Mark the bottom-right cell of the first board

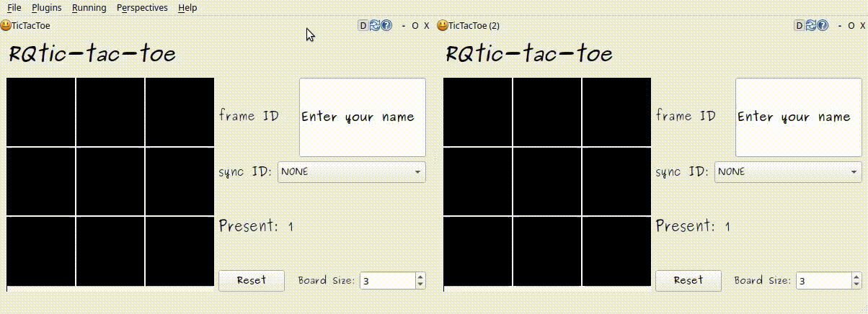click(180, 251)
